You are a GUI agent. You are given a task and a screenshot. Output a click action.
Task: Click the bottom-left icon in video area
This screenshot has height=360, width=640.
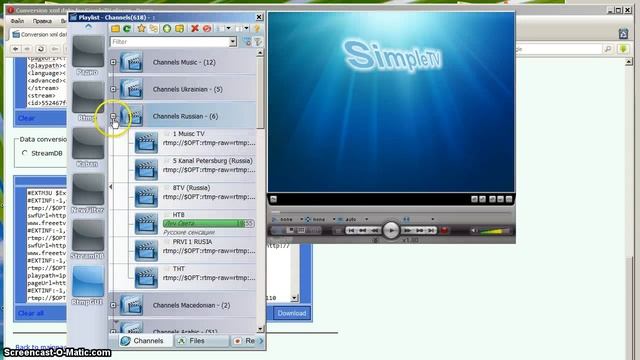pos(273,199)
